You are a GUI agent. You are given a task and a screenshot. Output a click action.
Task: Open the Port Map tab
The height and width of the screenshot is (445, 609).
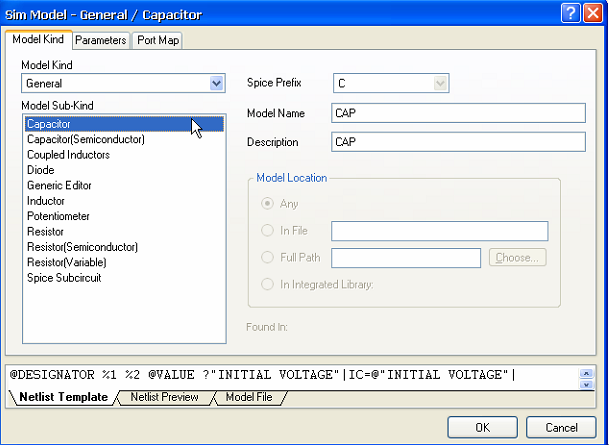(158, 40)
